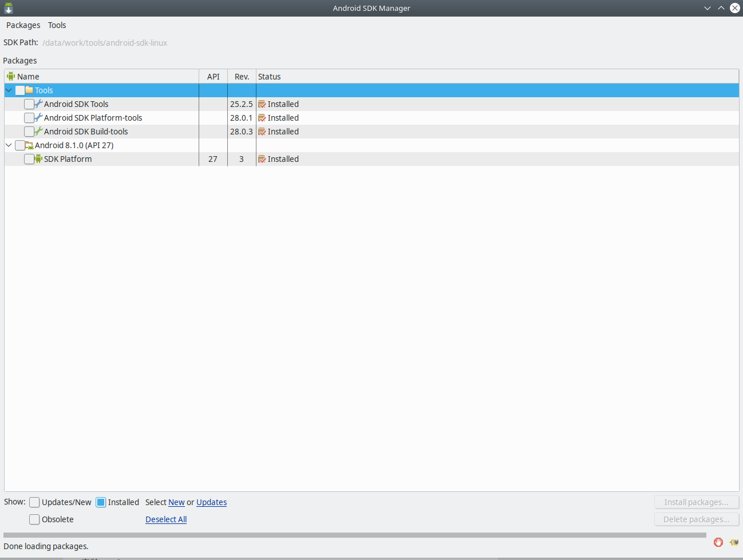Click the Android 8.1.0 (API 27) folder icon
The width and height of the screenshot is (743, 560).
29,145
